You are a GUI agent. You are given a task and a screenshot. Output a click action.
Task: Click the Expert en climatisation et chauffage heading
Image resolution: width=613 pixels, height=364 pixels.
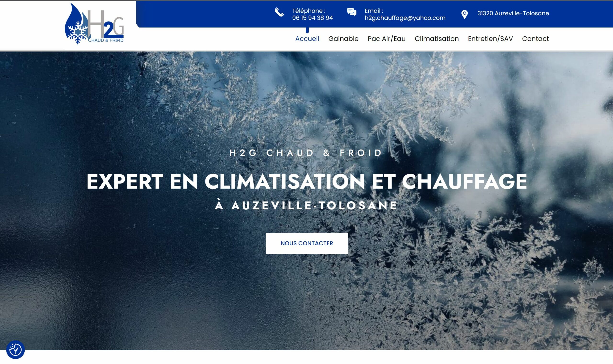point(306,181)
